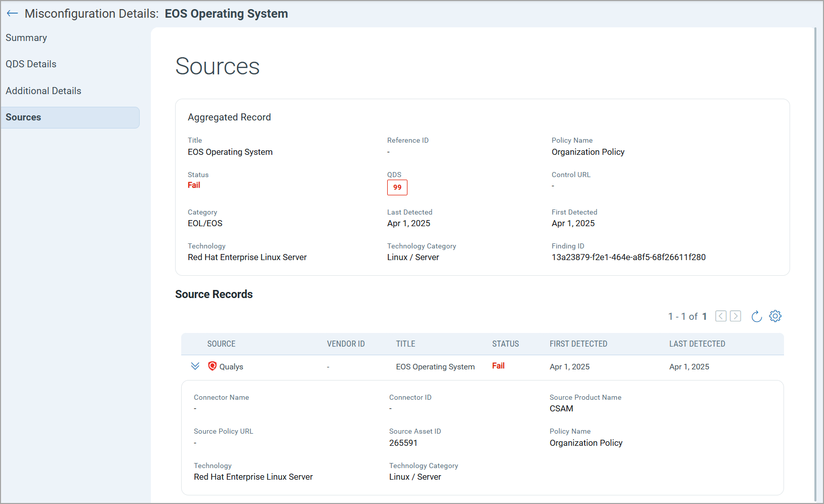Sort by the SOURCE column header
This screenshot has height=504, width=824.
[221, 344]
